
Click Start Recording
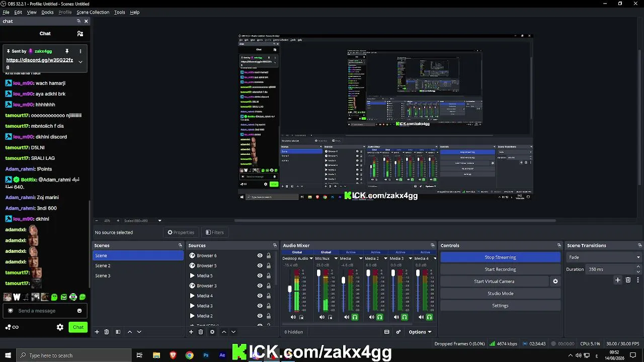point(500,269)
